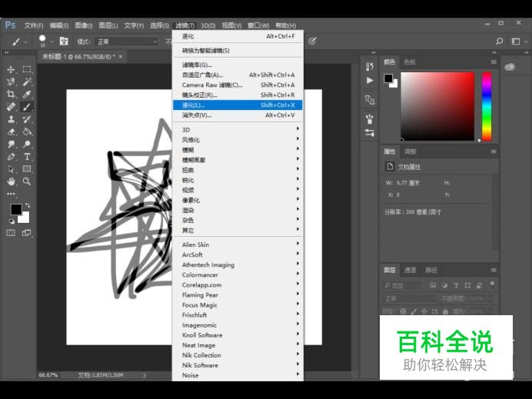Screen dimensions: 532x399
Task: Choose 液化(L)... from the filter menu
Action: pyautogui.click(x=238, y=105)
